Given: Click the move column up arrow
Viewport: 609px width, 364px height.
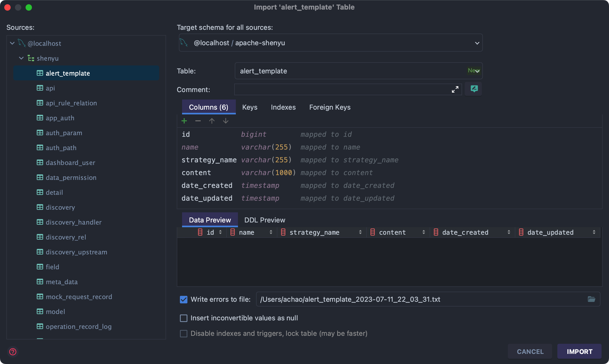Looking at the screenshot, I should coord(212,121).
